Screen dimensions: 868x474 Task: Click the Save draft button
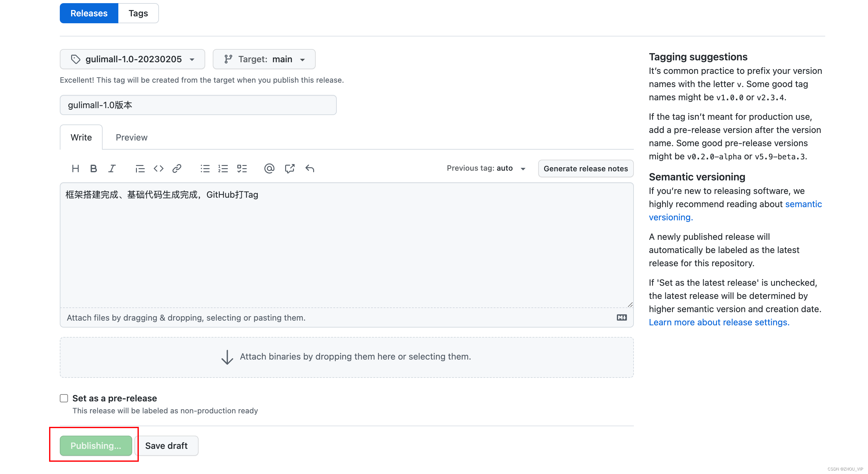(166, 446)
